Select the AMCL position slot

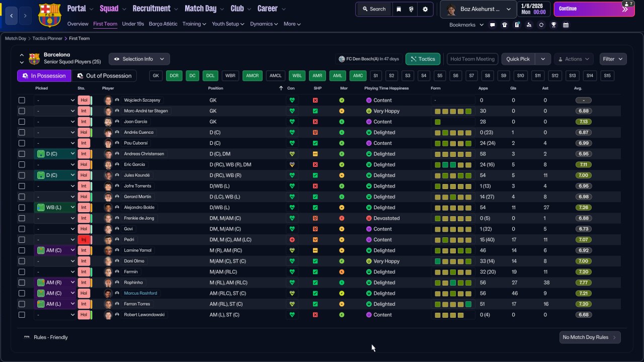point(275,75)
